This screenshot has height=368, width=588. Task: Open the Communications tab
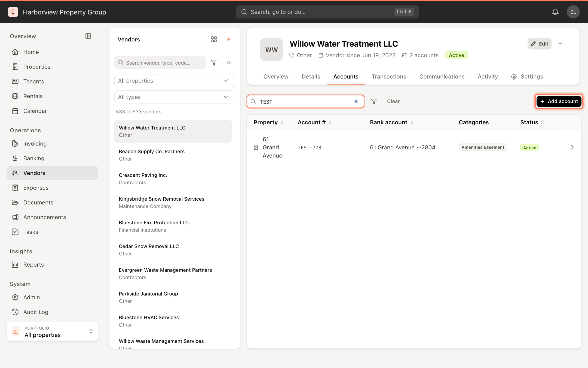coord(442,77)
